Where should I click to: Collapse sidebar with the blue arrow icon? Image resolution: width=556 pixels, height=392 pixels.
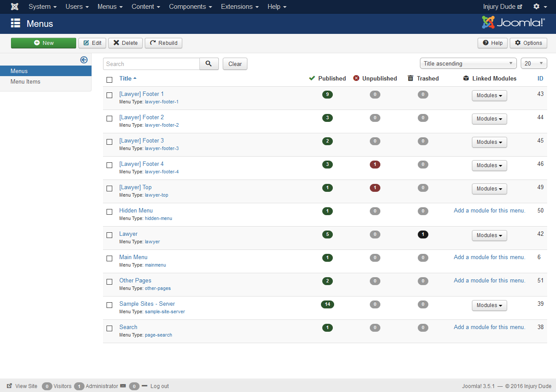[84, 60]
